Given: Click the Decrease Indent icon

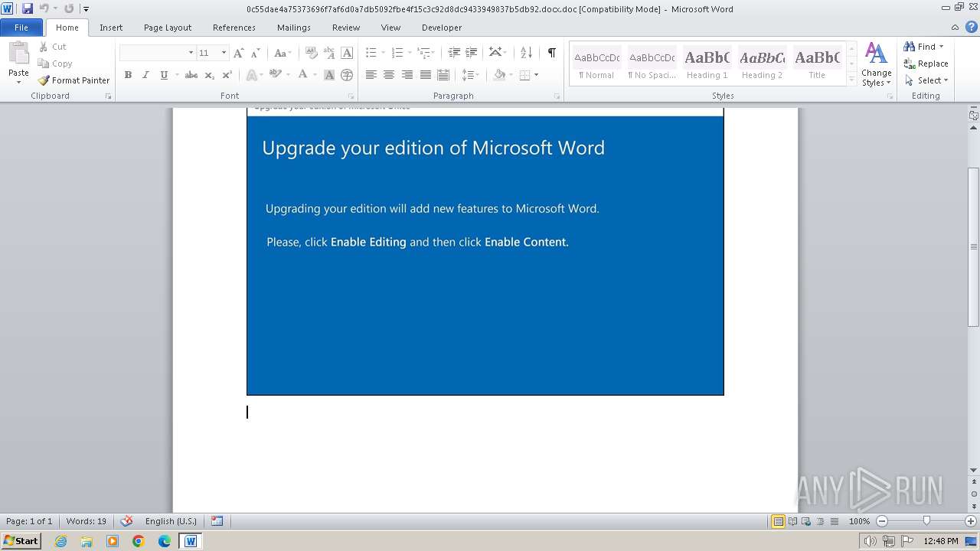Looking at the screenshot, I should pos(454,53).
